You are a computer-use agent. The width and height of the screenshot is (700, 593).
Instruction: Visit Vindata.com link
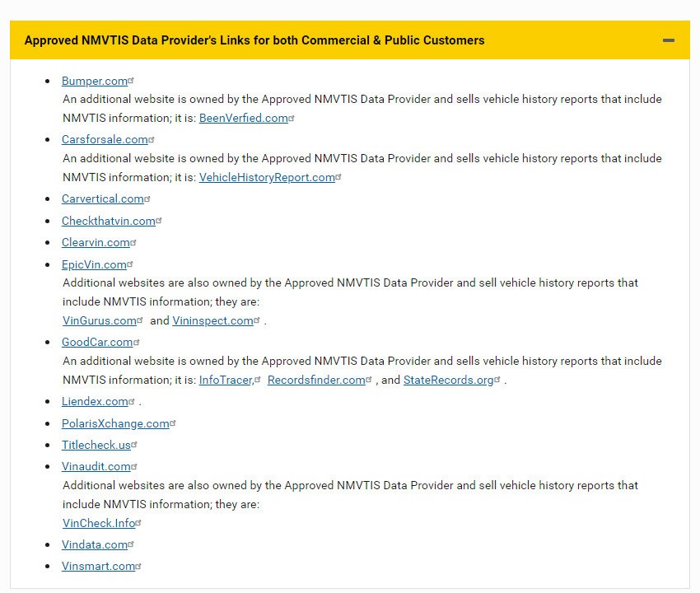(95, 545)
